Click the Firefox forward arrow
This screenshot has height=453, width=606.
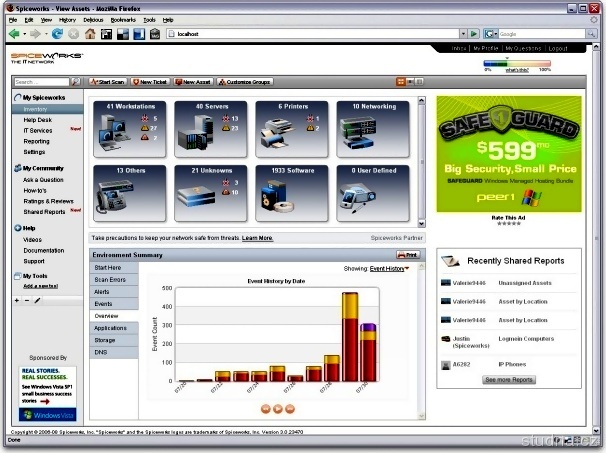tap(36, 34)
